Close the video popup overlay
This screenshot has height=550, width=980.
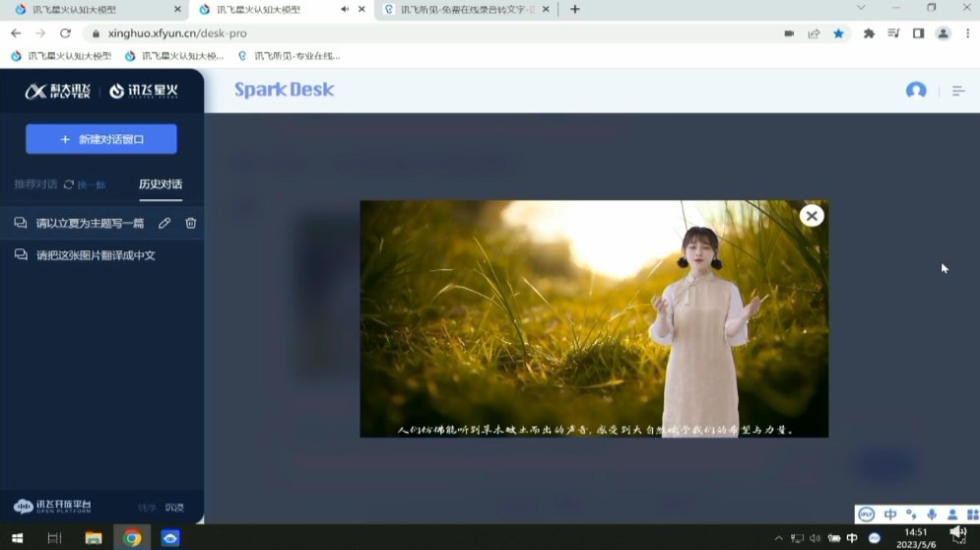point(811,216)
